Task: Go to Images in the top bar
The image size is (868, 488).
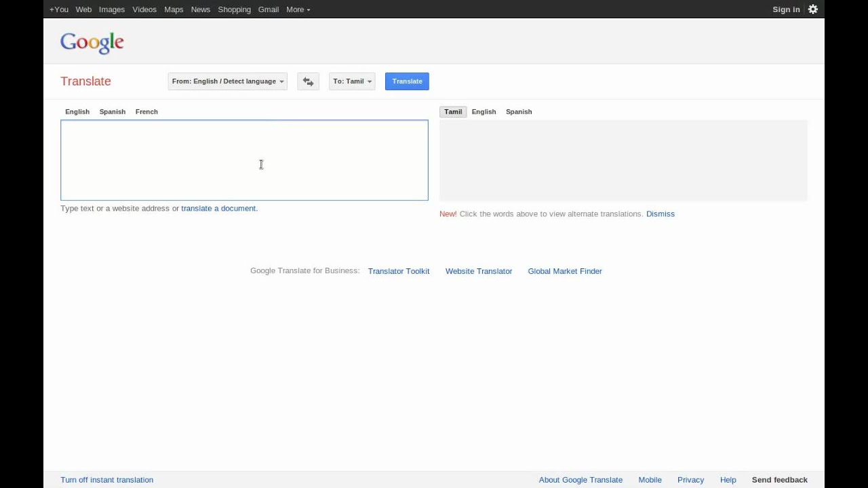Action: tap(112, 9)
